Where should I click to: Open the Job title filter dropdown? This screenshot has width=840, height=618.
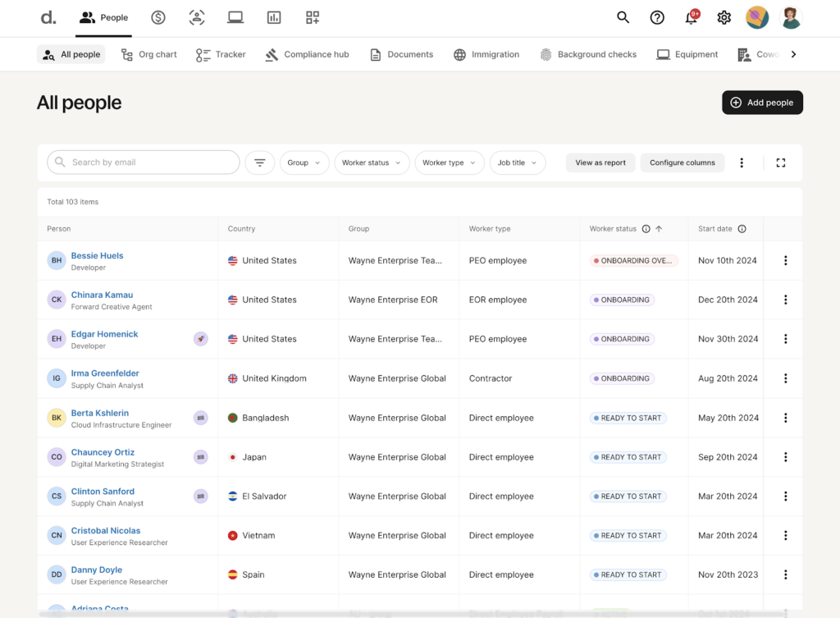tap(517, 163)
